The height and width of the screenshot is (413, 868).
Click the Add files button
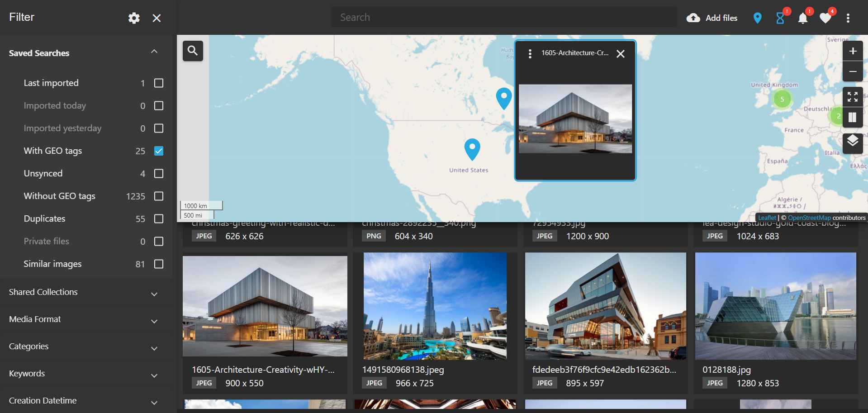click(712, 18)
